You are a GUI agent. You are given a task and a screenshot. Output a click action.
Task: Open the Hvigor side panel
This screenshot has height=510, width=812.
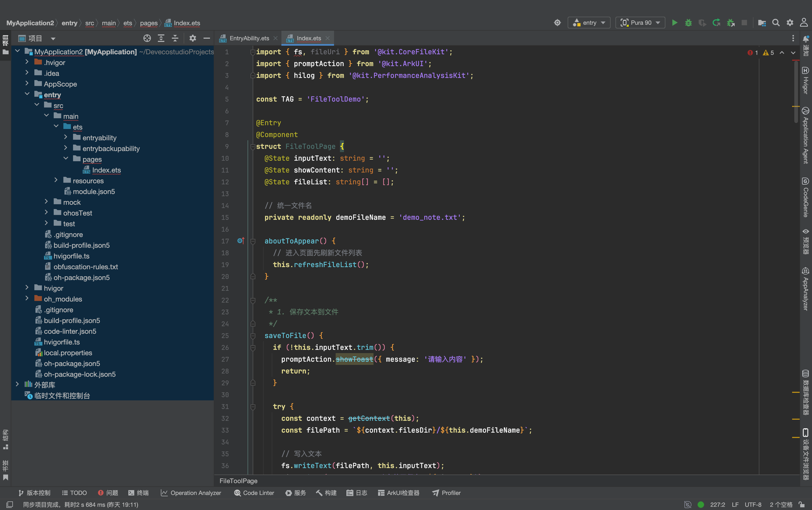tap(806, 80)
